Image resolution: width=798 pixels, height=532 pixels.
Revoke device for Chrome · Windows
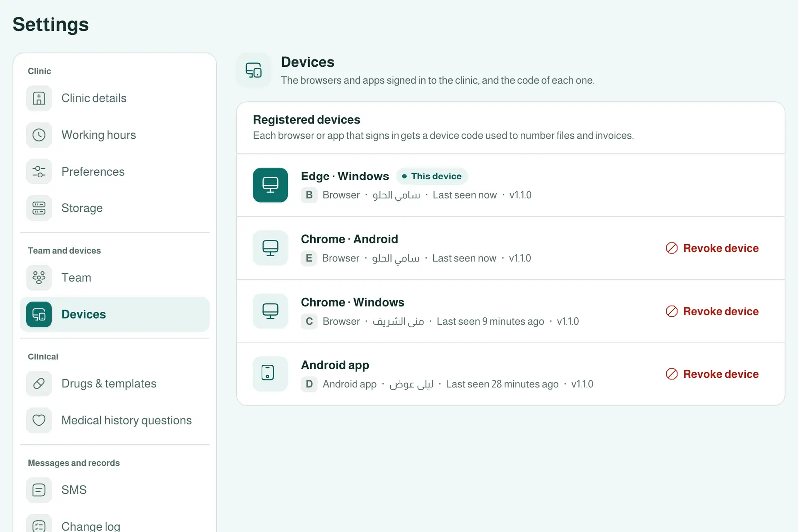(x=712, y=311)
